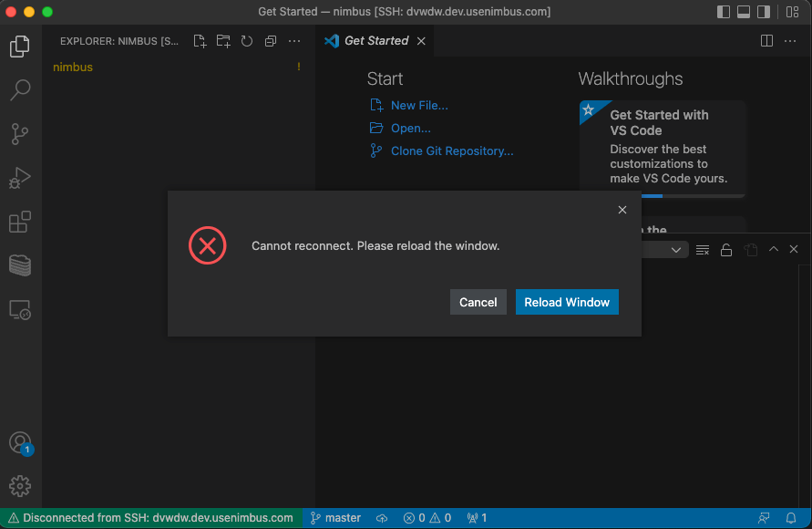Click the Explorer: Nimbus panel title
This screenshot has width=812, height=529.
coord(119,41)
